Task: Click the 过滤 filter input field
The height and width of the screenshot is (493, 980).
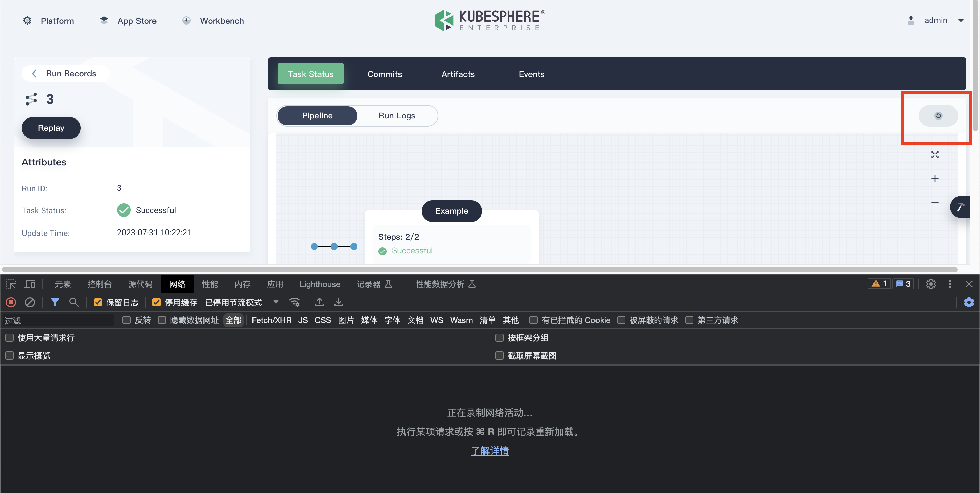Action: (57, 320)
